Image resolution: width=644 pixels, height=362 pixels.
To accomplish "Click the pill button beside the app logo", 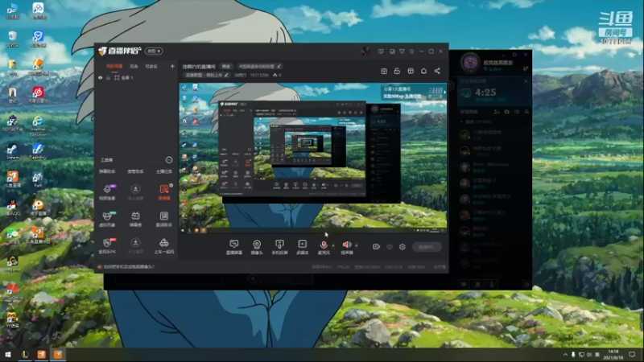I will 154,51.
